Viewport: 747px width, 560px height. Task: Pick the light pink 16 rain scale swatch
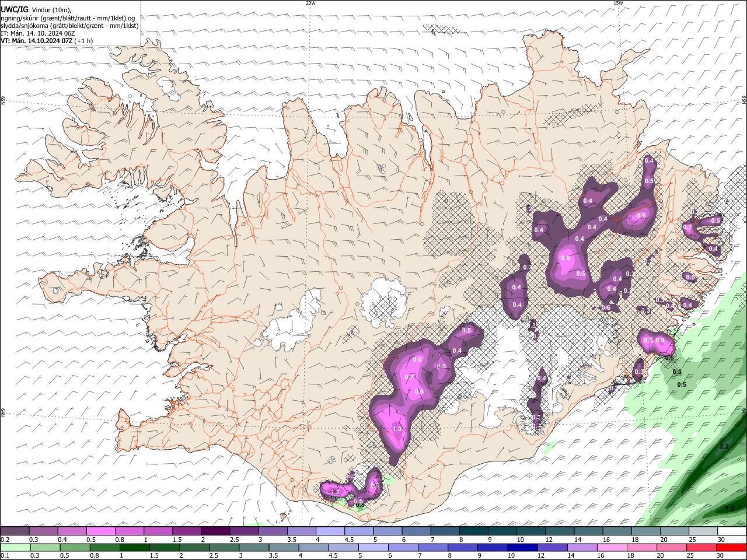coord(611,547)
